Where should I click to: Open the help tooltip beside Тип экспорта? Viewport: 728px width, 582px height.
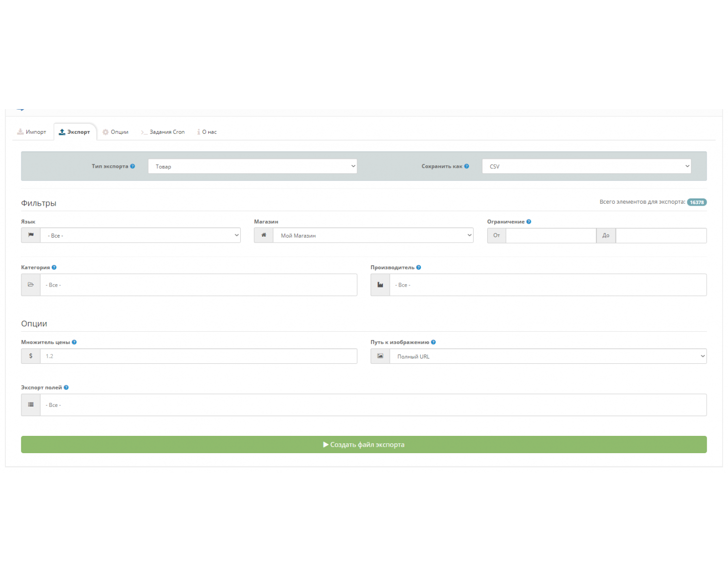click(x=132, y=166)
